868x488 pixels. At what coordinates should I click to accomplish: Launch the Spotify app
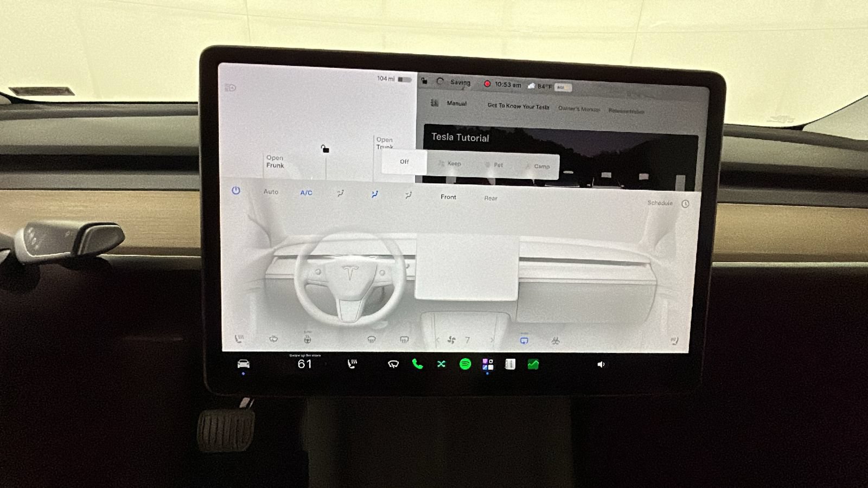[x=465, y=364]
